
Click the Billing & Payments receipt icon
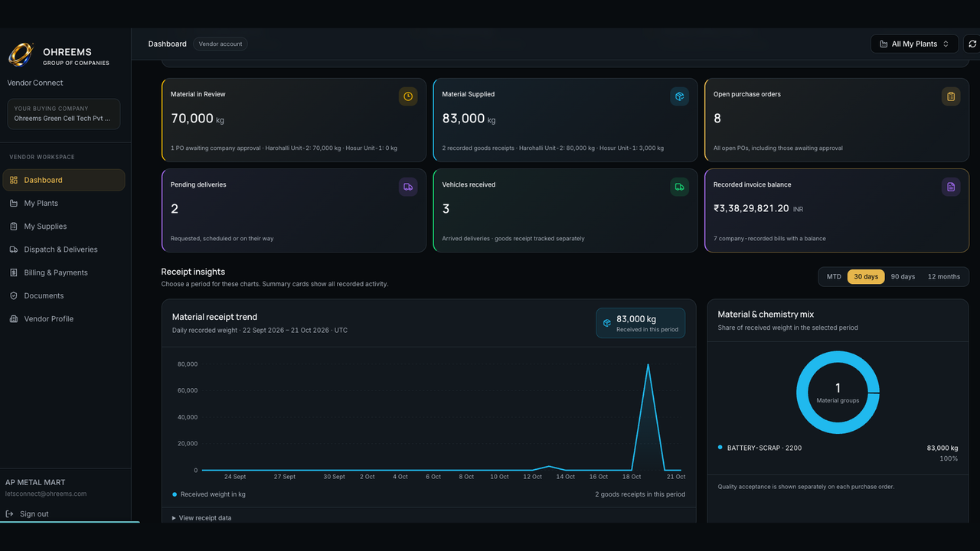coord(14,272)
